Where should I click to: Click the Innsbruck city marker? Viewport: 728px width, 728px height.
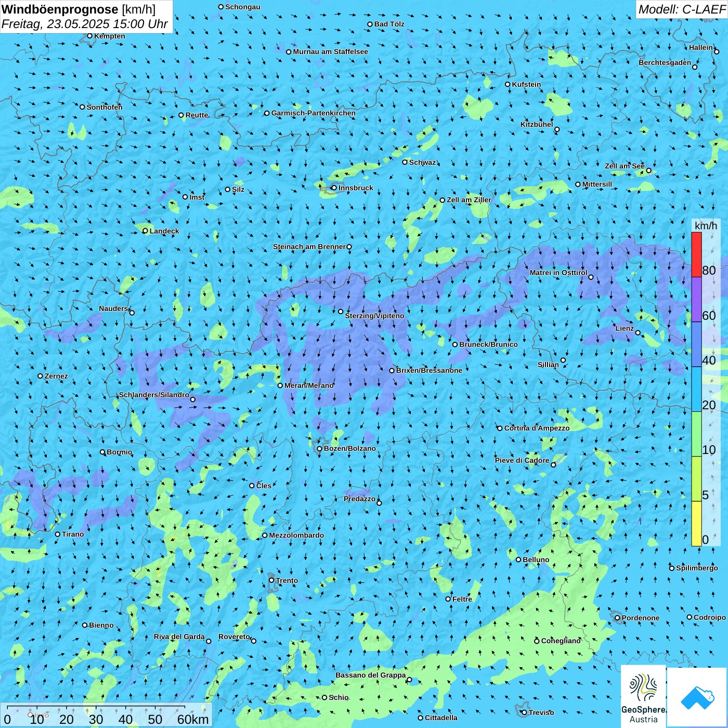(334, 188)
